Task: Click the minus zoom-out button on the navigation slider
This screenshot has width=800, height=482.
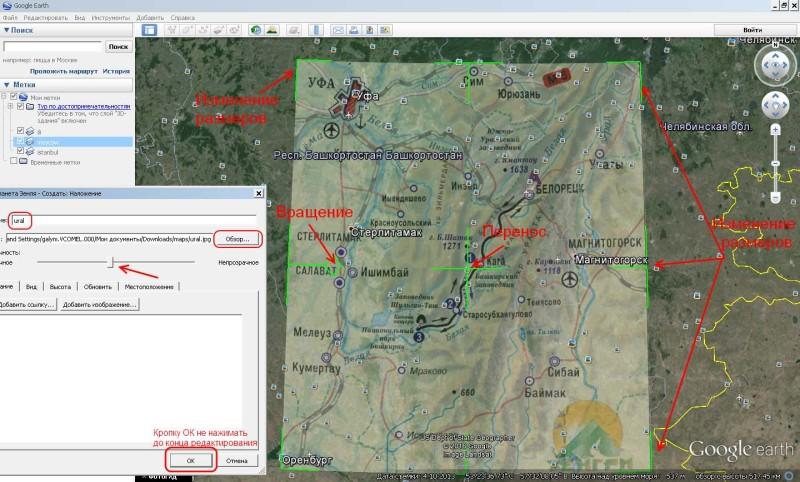Action: (x=776, y=197)
